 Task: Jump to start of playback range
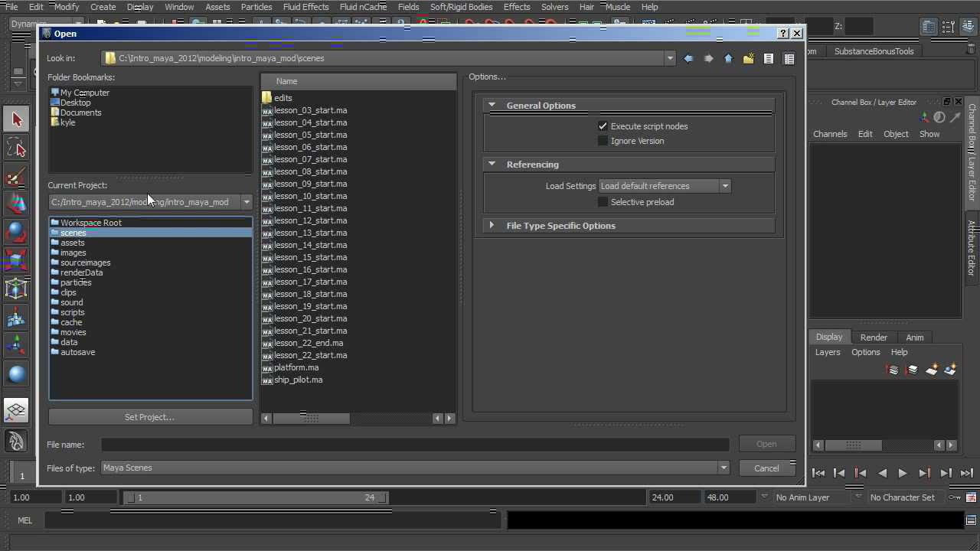click(x=818, y=473)
